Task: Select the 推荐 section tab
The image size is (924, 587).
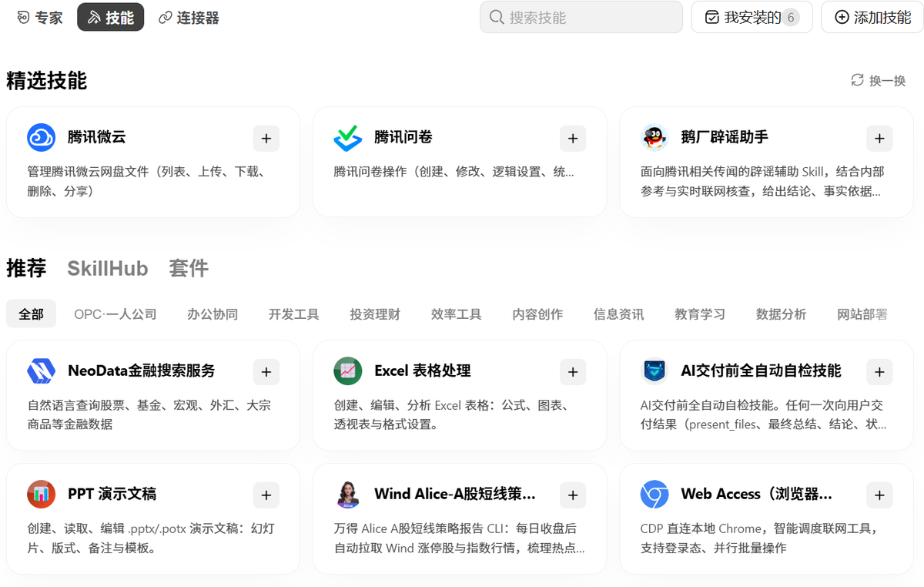Action: [26, 268]
